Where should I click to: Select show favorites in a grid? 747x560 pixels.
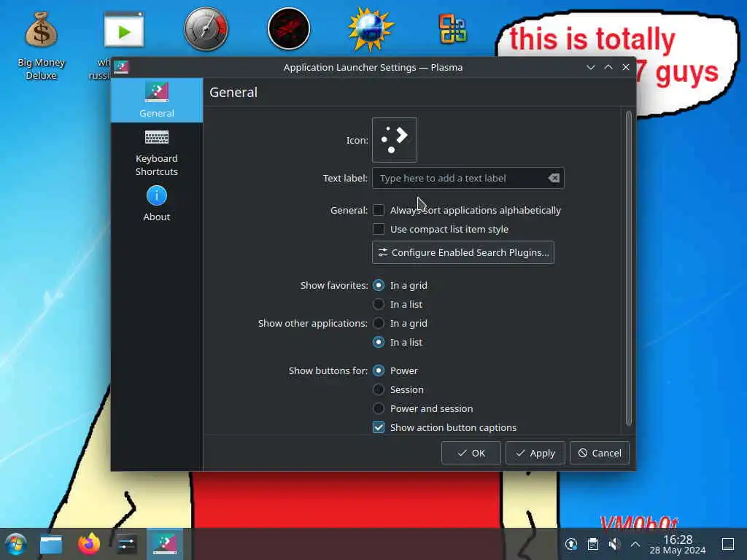click(379, 285)
